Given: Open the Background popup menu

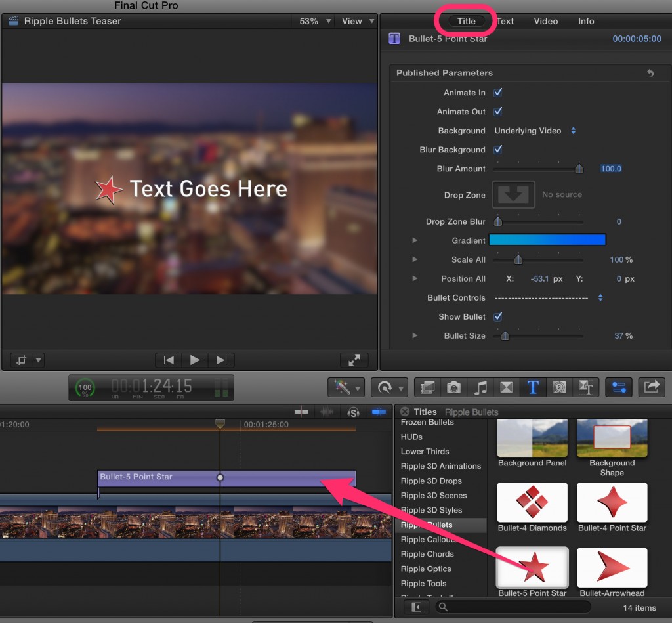Looking at the screenshot, I should 535,131.
